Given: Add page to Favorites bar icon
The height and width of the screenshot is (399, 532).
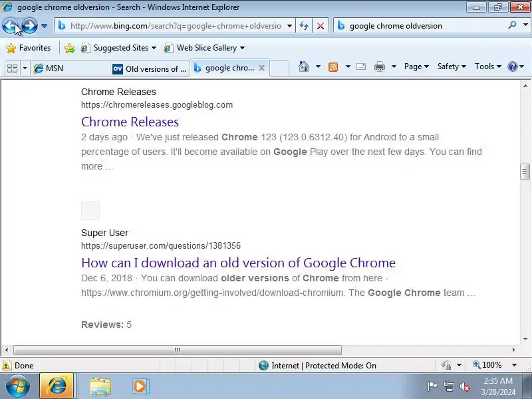Looking at the screenshot, I should [70, 48].
